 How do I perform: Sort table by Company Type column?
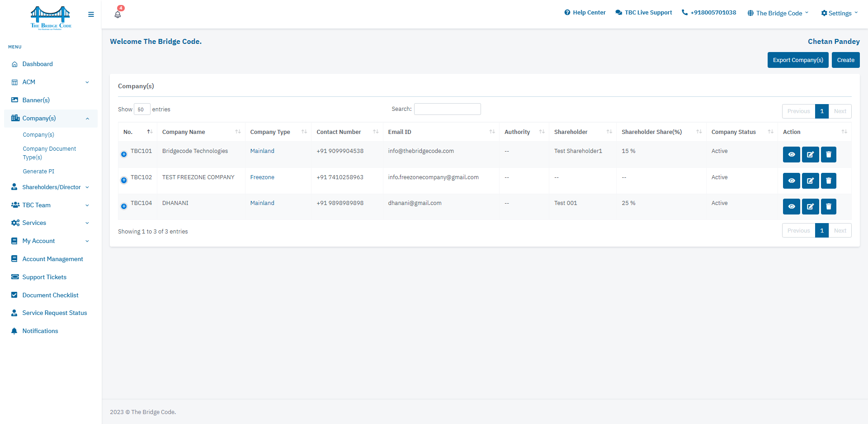click(x=278, y=132)
